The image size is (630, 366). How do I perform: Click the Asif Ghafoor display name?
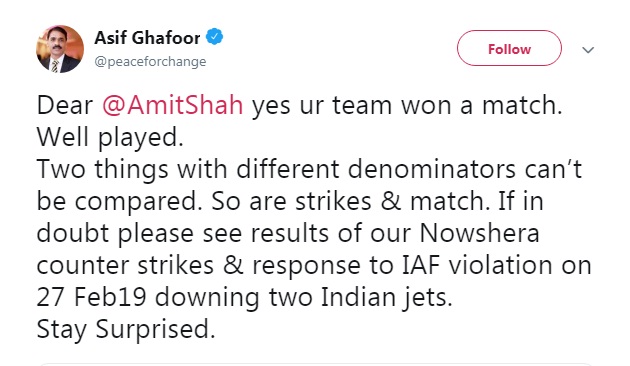click(147, 38)
